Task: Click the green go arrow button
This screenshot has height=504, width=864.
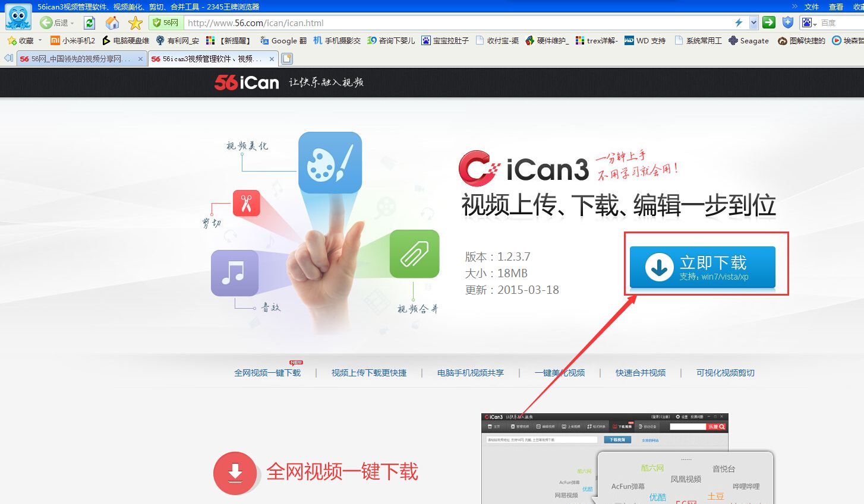Action: tap(769, 23)
